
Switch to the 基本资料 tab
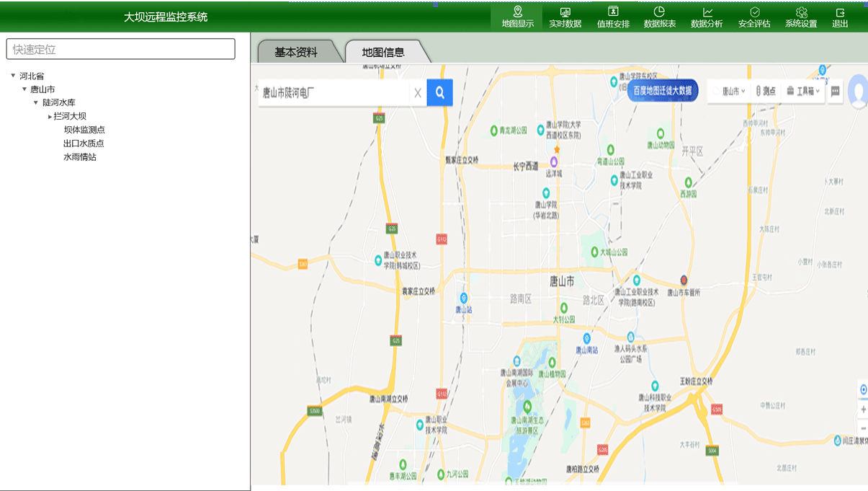pyautogui.click(x=295, y=52)
